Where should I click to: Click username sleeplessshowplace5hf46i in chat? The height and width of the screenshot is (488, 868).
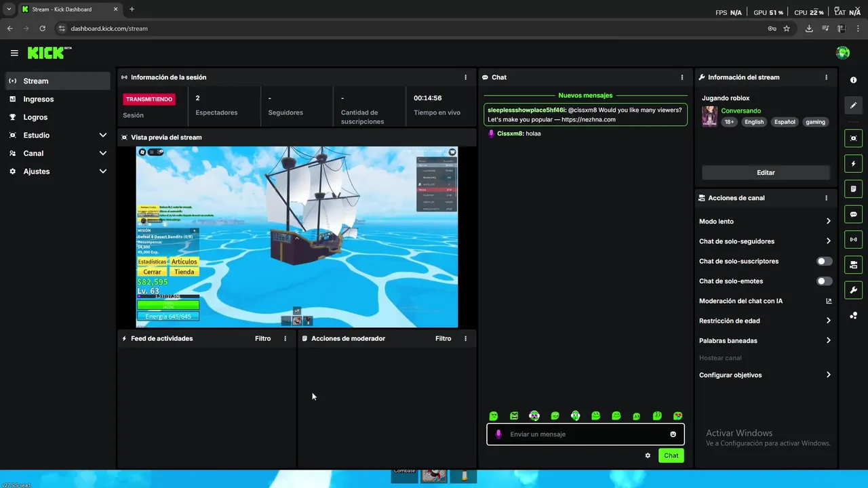click(x=526, y=110)
